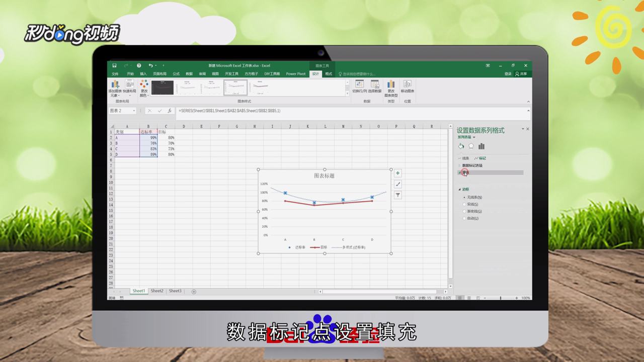This screenshot has width=644, height=362.
Task: Click the chart elements plus button
Action: point(398,173)
